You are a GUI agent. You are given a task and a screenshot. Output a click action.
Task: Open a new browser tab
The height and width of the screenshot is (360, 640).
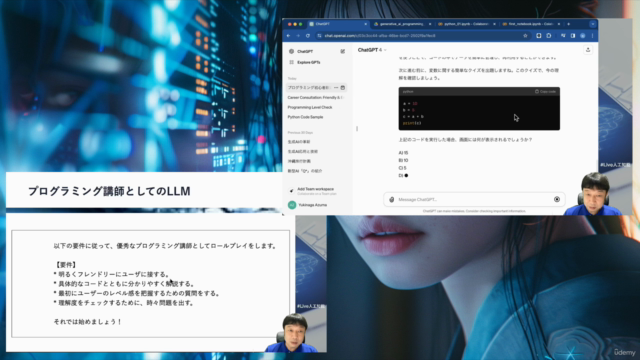pos(569,24)
